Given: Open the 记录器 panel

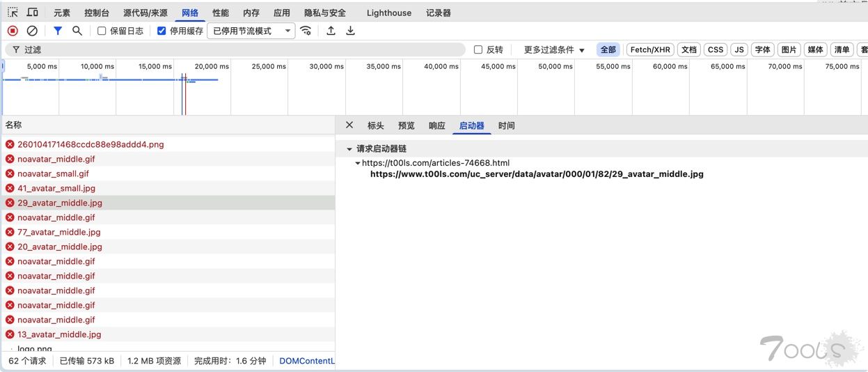Looking at the screenshot, I should click(439, 13).
